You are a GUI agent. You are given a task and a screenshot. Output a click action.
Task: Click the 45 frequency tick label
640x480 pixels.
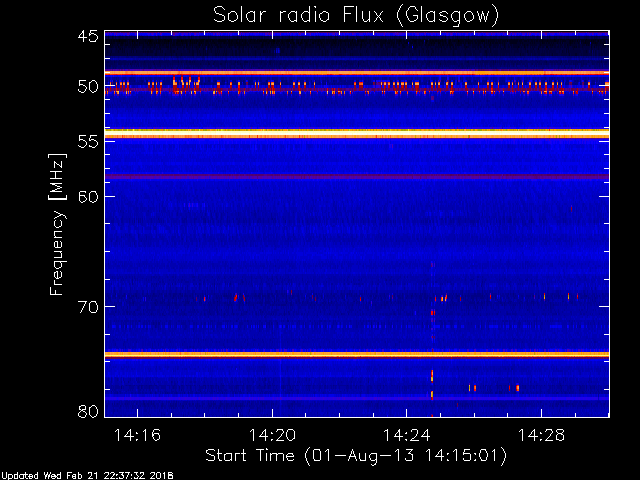click(x=88, y=36)
